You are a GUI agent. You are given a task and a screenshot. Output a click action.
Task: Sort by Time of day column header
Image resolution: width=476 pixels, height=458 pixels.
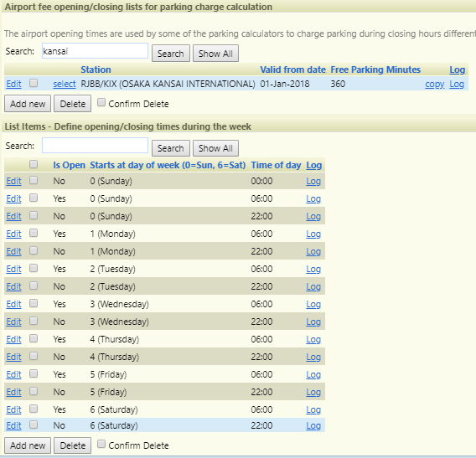(276, 165)
